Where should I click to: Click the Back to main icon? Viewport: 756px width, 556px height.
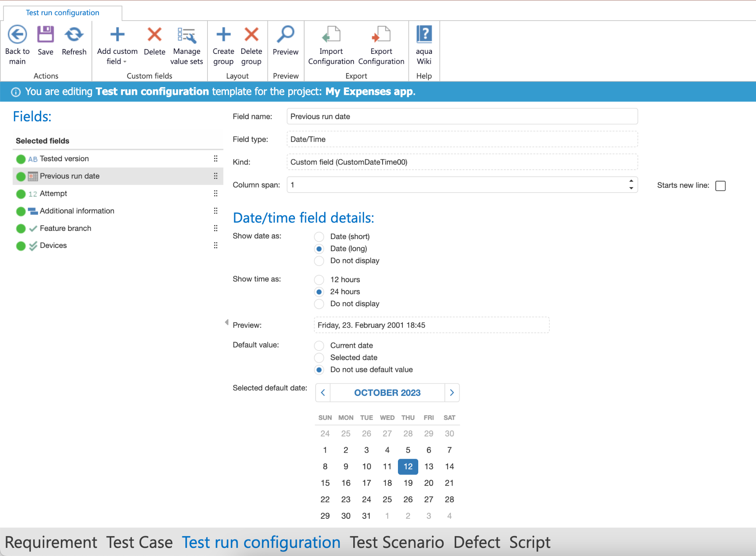[x=17, y=35]
